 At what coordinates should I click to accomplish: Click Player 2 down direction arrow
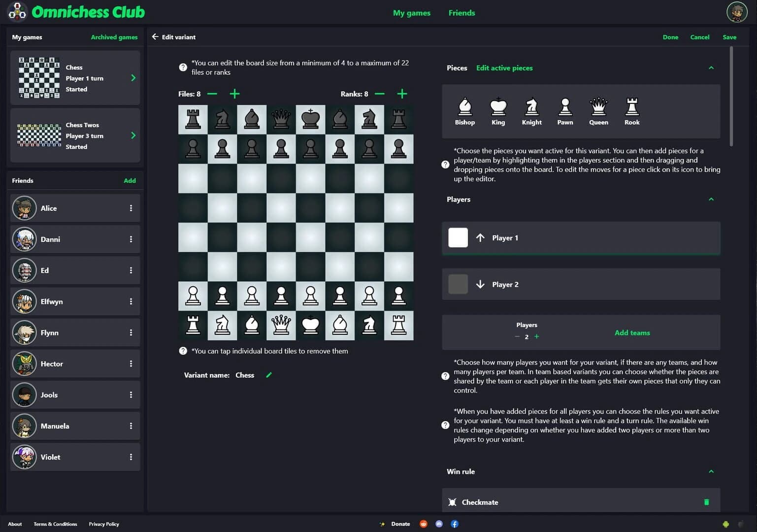pos(480,284)
